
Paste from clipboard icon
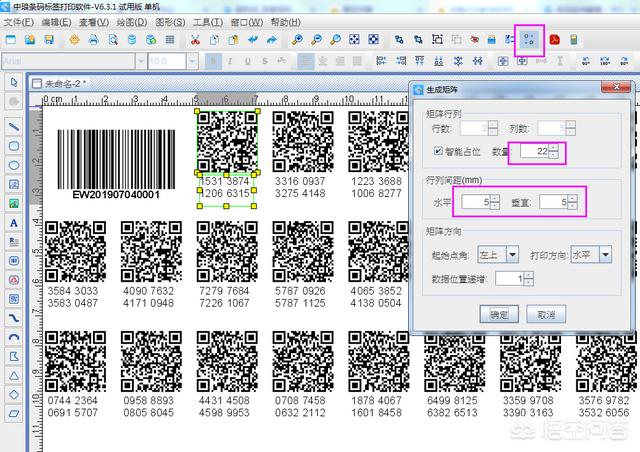tap(233, 40)
